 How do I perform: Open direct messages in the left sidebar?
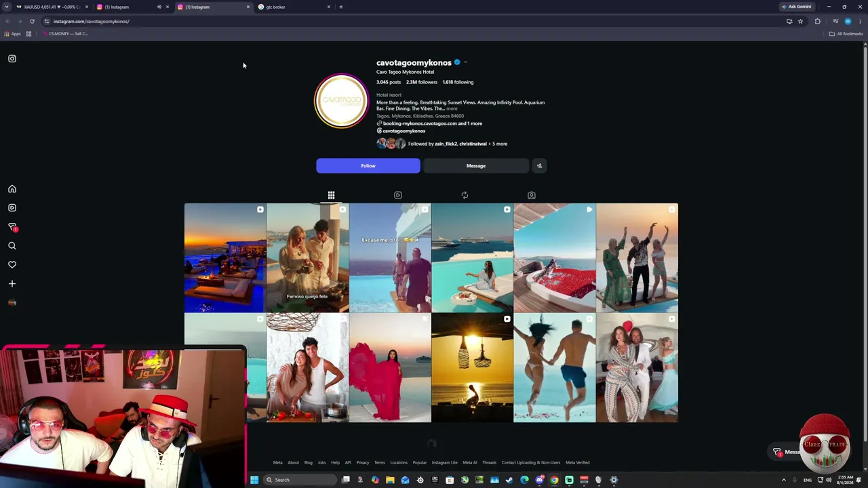point(12,227)
